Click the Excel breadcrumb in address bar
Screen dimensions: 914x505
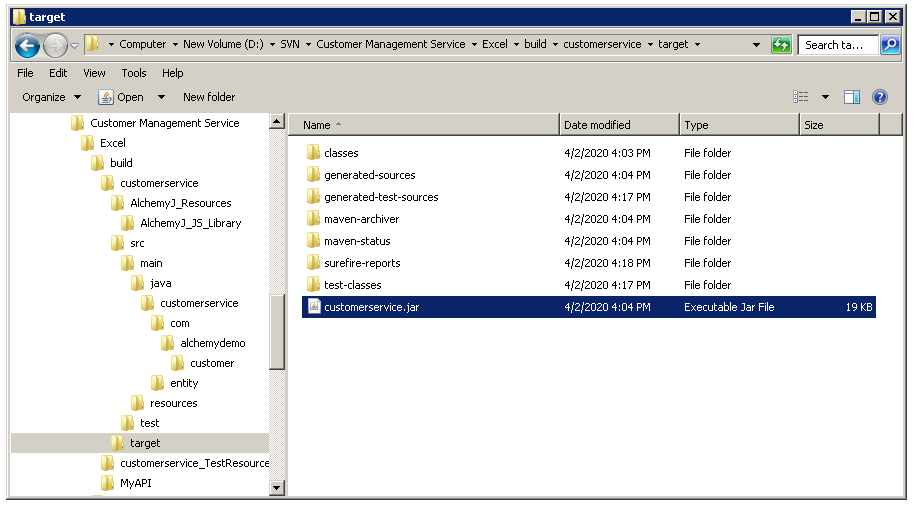[x=496, y=44]
